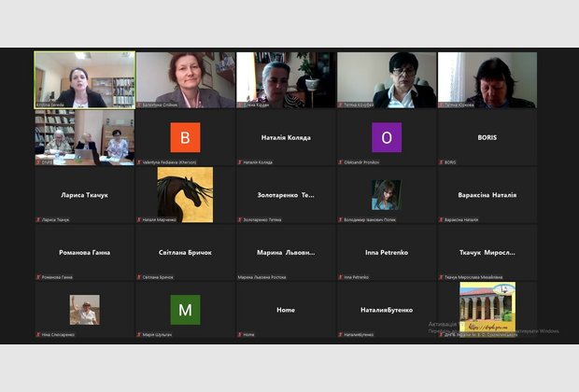Click the Вараксіна Наталія participant tile
This screenshot has height=392, width=579.
487,195
